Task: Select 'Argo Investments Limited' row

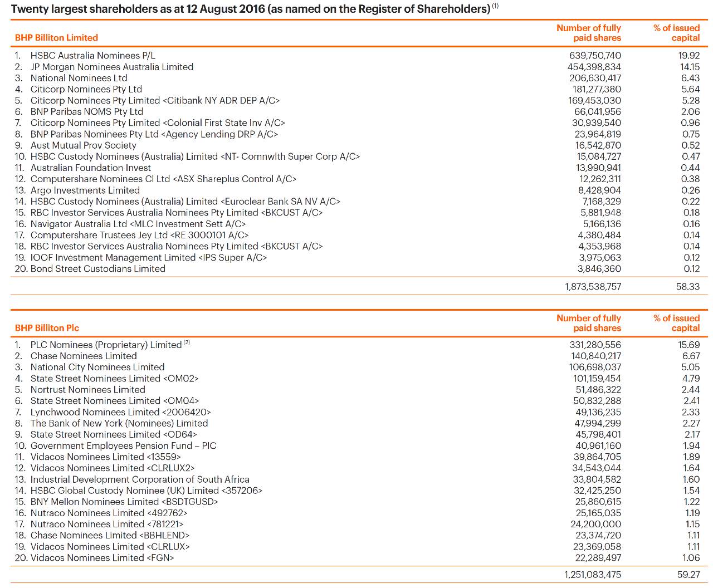Action: point(85,190)
